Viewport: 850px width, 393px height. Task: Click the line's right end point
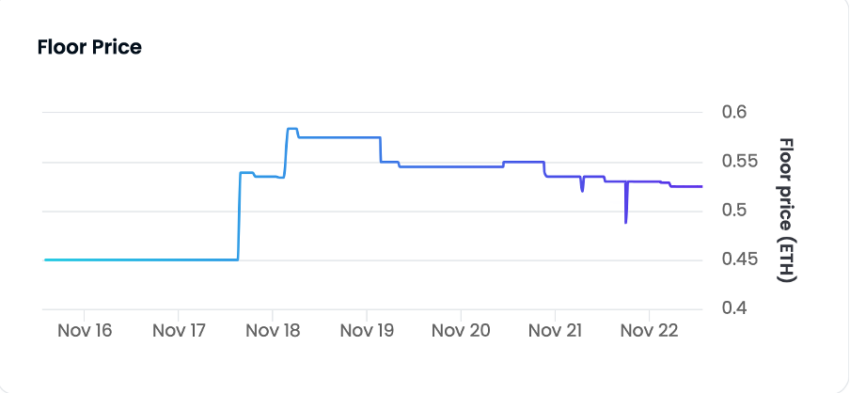click(702, 186)
